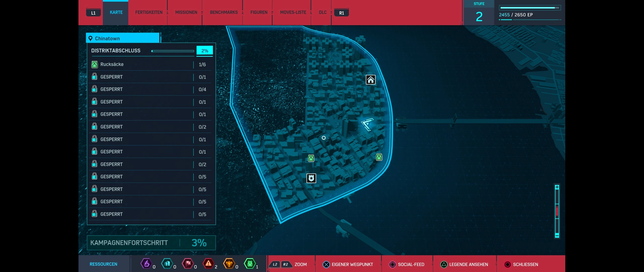Select ZOOM label in bottom bar
The image size is (644, 272).
(301, 264)
